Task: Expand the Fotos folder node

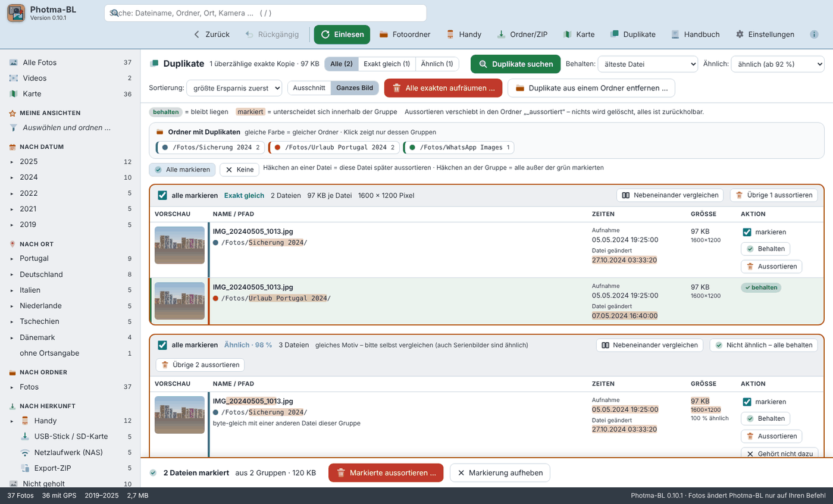Action: (x=11, y=387)
